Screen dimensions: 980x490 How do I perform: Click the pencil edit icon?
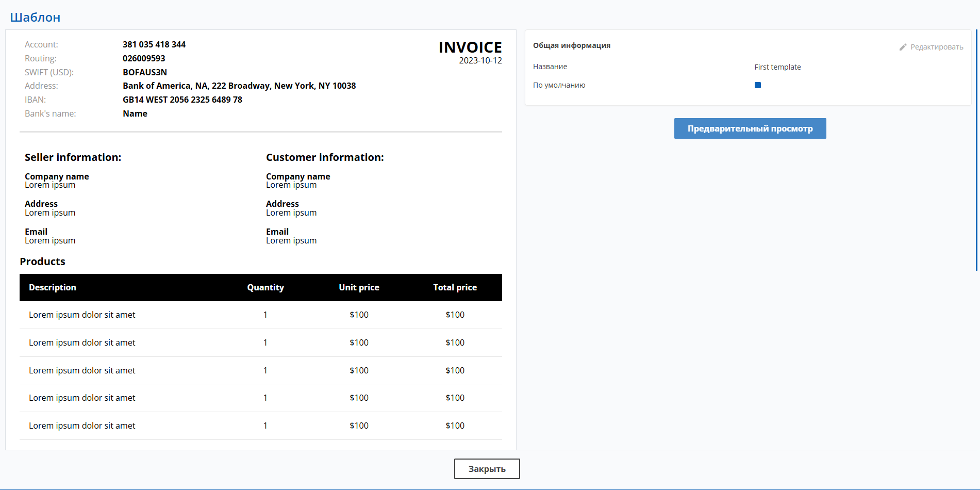[x=903, y=47]
